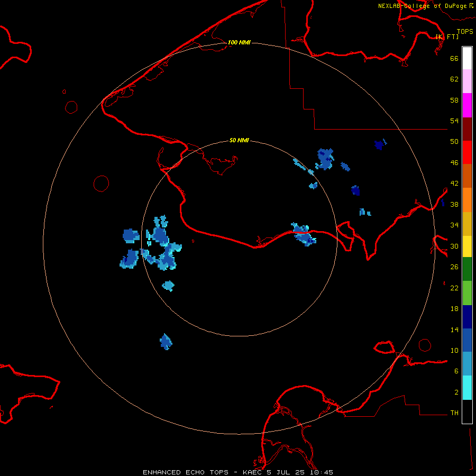
Task: Click the TOPS legend title
Action: (465, 31)
